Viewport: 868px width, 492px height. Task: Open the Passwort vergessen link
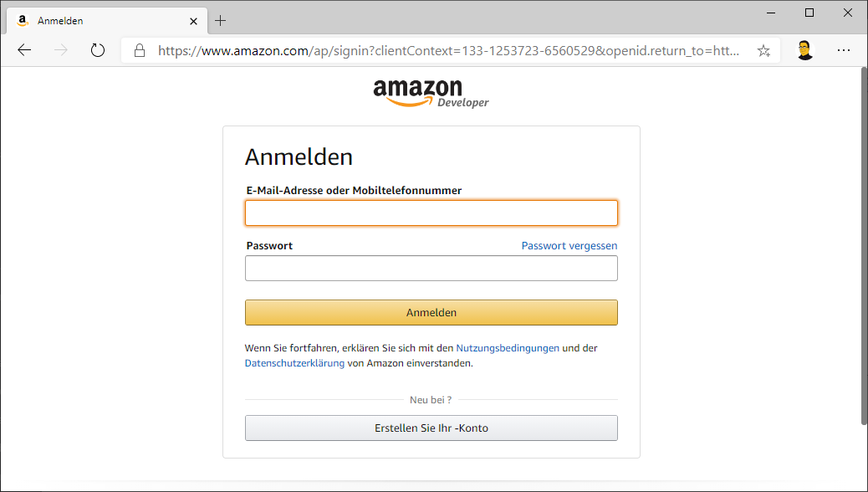click(x=569, y=246)
